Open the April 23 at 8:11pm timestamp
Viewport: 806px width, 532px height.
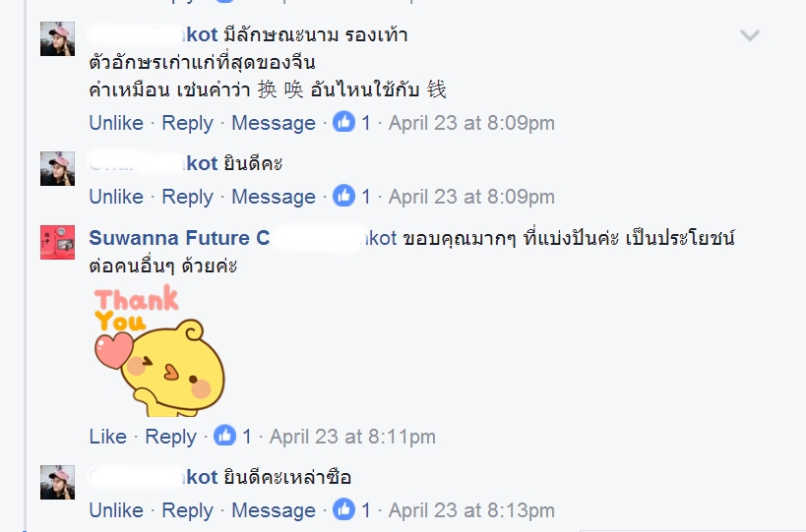coord(352,437)
